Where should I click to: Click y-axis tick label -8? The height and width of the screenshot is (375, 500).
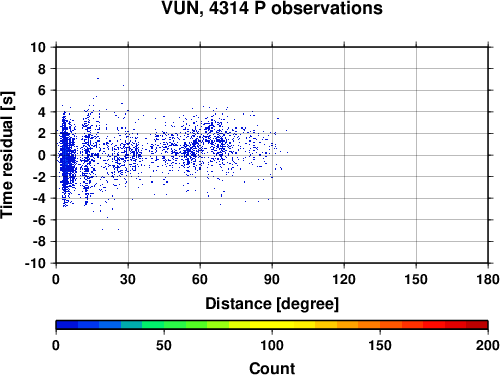coord(39,242)
